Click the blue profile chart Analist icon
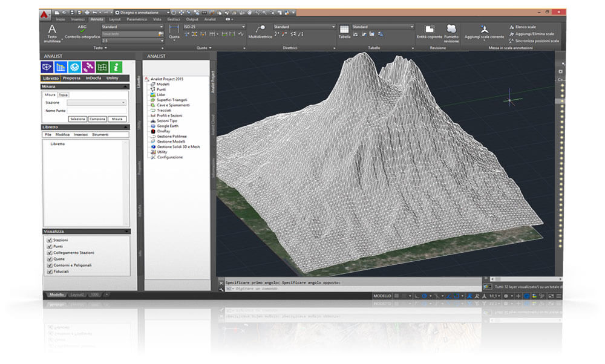Screen dimensions: 605x364 click(x=60, y=67)
